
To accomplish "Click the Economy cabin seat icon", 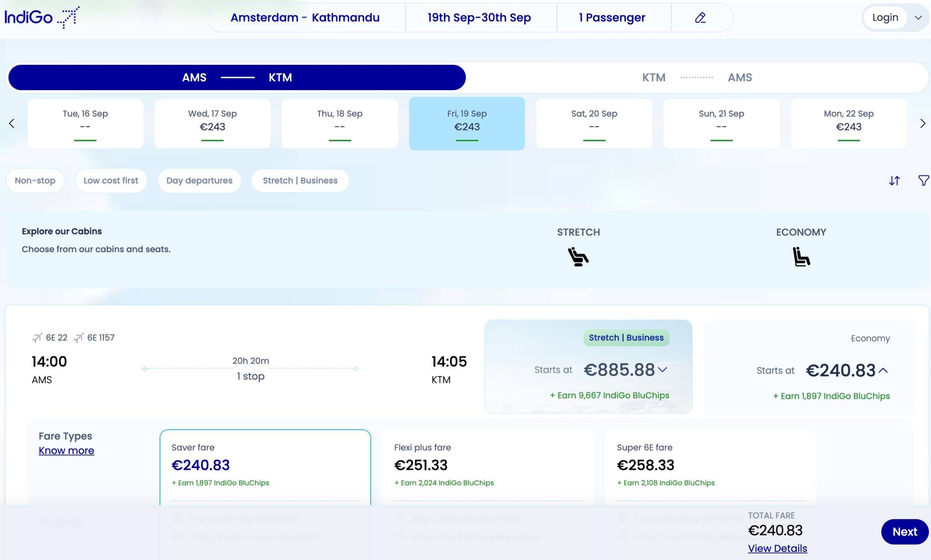I will click(801, 257).
